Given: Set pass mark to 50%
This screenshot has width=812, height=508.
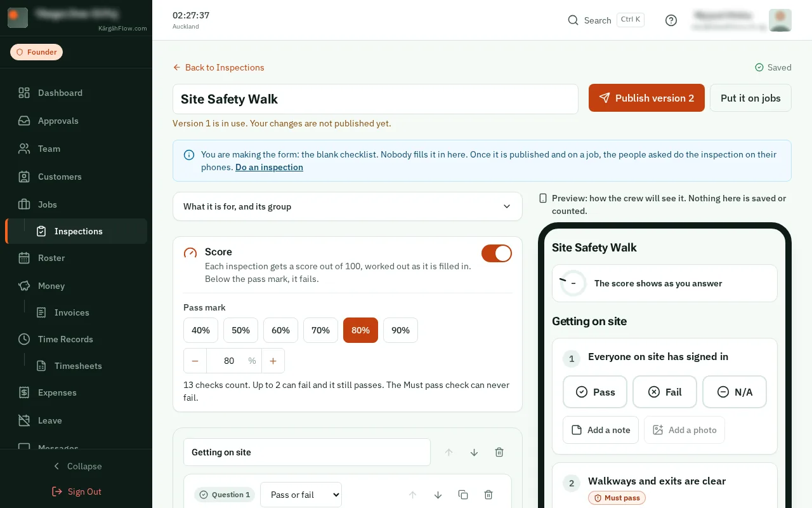Looking at the screenshot, I should pos(241,330).
